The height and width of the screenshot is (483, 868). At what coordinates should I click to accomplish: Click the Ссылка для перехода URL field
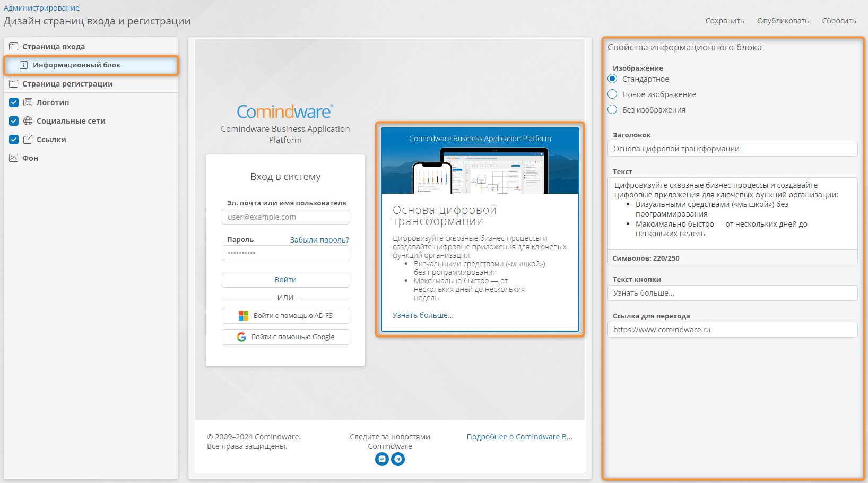pos(732,330)
